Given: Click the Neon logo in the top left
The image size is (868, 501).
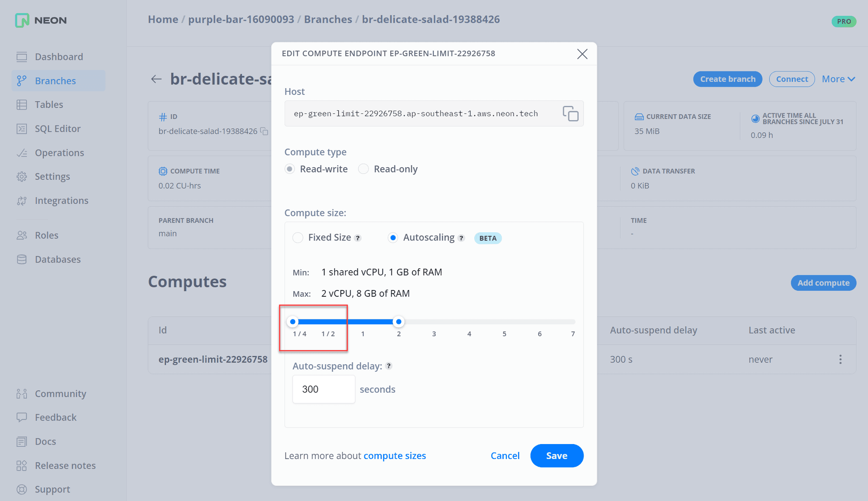Looking at the screenshot, I should click(40, 20).
